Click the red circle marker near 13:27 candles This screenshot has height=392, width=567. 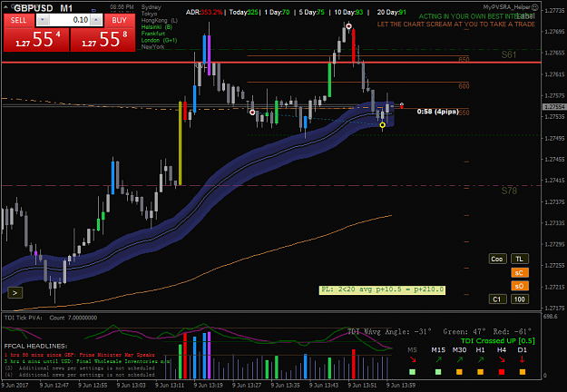(x=252, y=113)
